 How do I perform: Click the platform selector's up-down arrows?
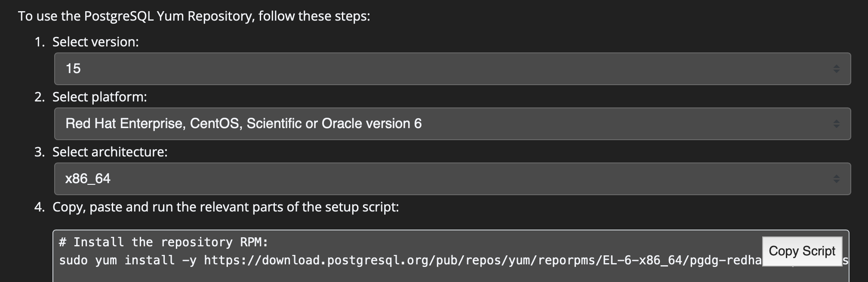pos(836,124)
